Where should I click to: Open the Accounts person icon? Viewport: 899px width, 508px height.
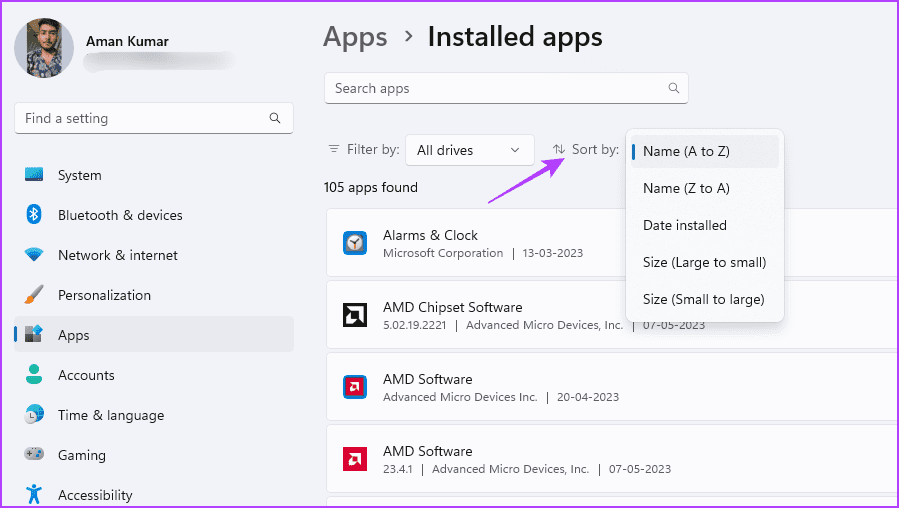[34, 374]
